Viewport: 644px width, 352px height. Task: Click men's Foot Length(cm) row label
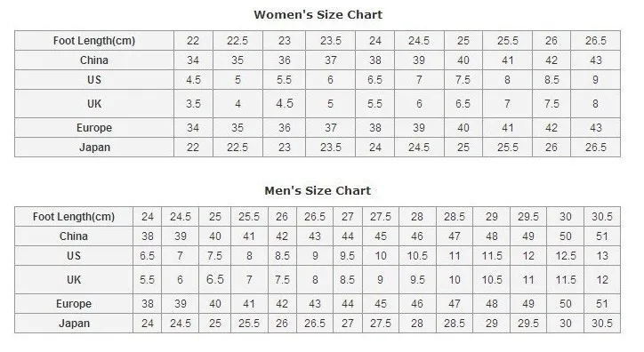[x=74, y=217]
